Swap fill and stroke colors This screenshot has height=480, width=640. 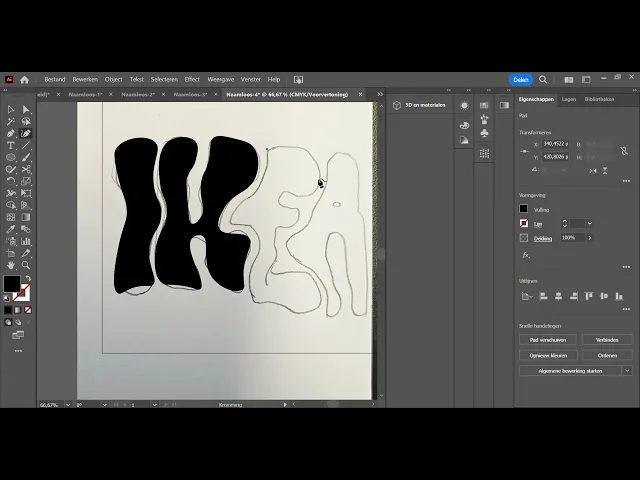click(x=28, y=278)
